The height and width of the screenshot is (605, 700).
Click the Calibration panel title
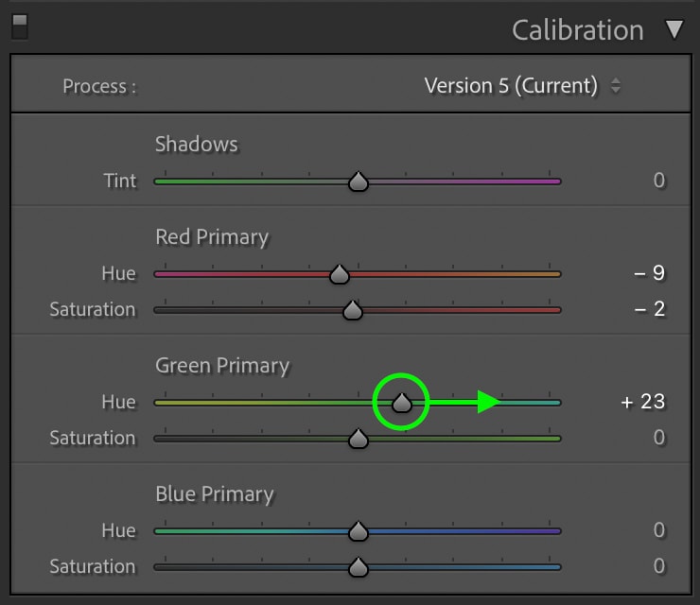[x=578, y=30]
